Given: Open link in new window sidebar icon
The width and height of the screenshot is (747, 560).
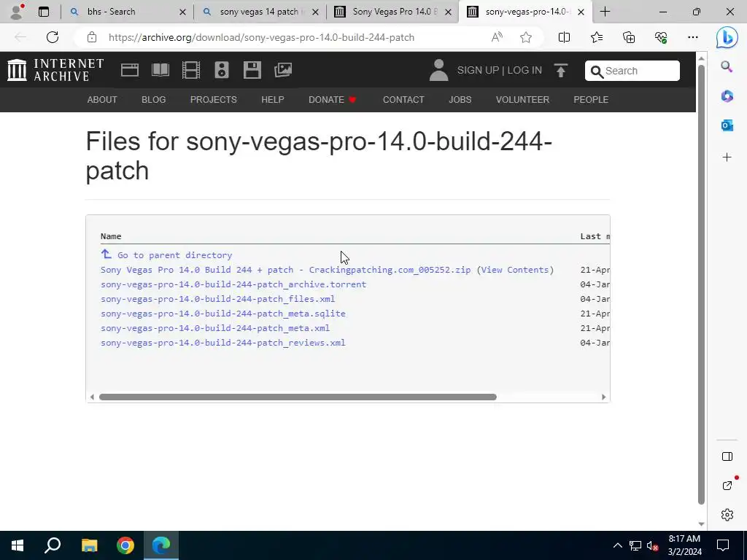Looking at the screenshot, I should [727, 485].
